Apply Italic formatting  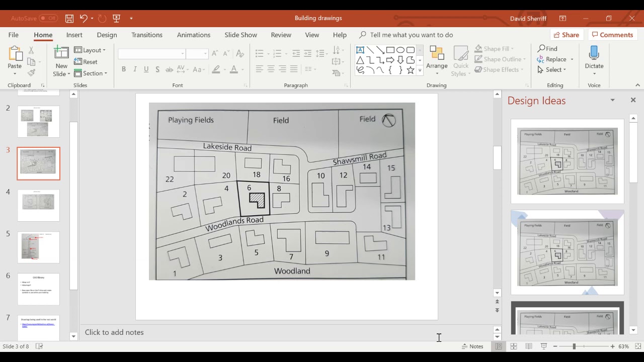(135, 69)
